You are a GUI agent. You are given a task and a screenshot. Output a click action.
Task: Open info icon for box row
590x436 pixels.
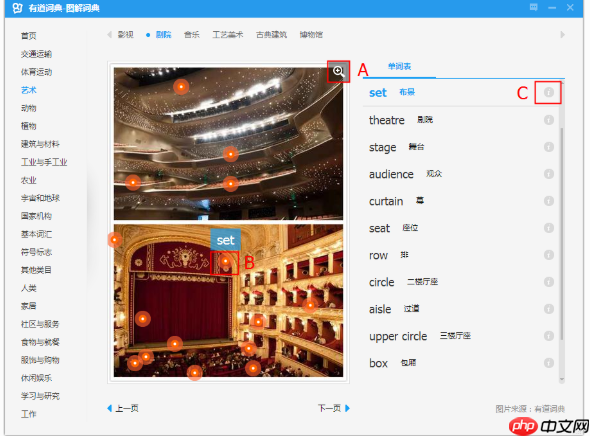click(549, 363)
